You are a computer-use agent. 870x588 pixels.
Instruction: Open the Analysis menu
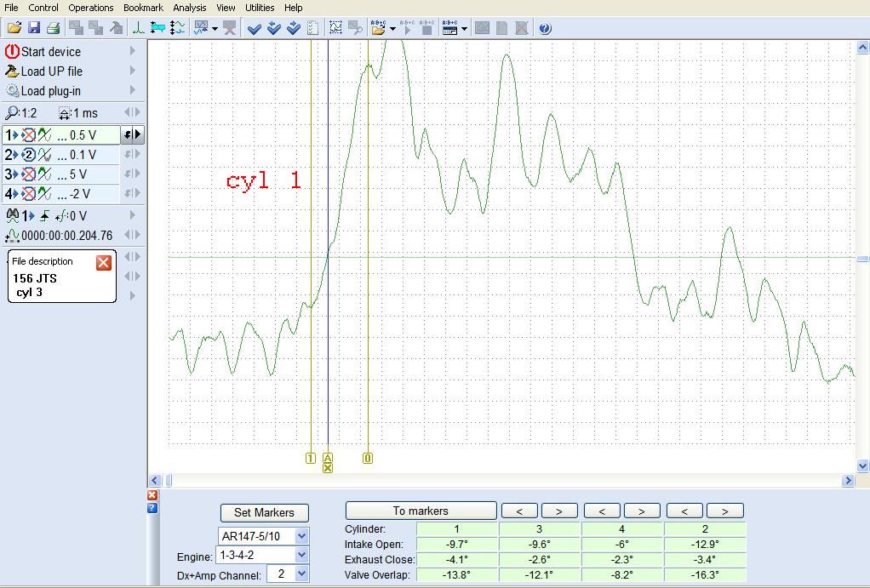coord(190,8)
